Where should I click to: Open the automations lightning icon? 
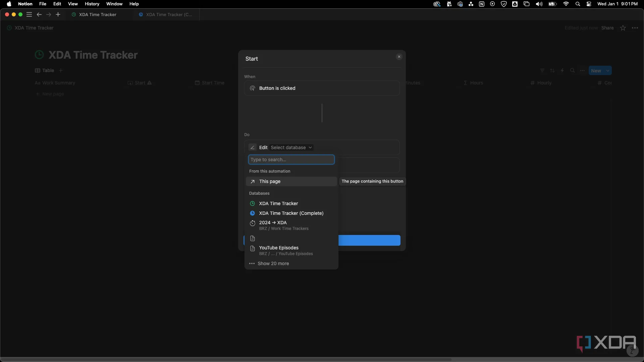click(562, 70)
